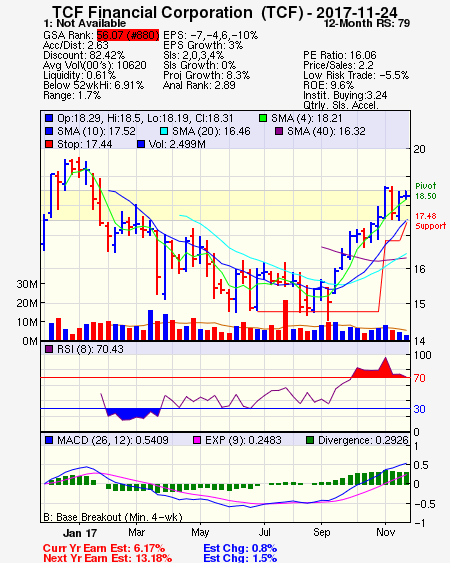
Task: Click the Divergence: 0.2926 legend text
Action: 363,440
